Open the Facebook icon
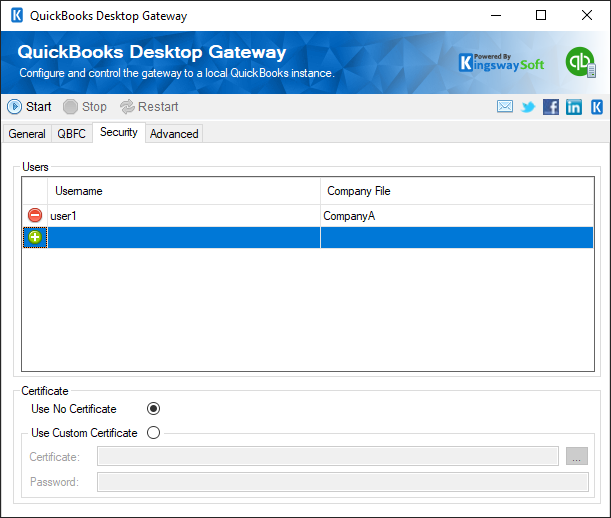Image resolution: width=611 pixels, height=518 pixels. (551, 106)
